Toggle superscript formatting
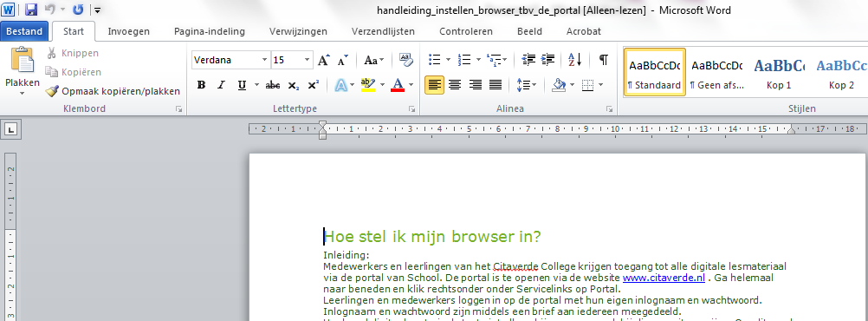The image size is (868, 321). 314,85
